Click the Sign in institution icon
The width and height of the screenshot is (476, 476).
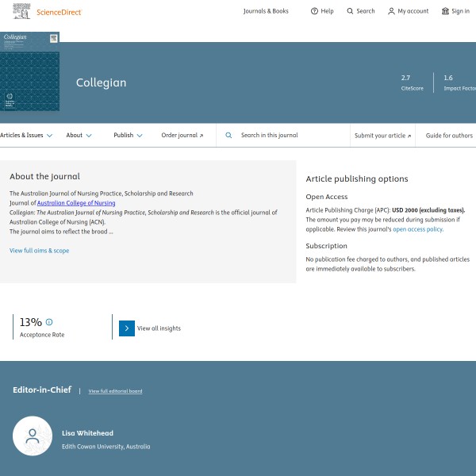pos(445,11)
